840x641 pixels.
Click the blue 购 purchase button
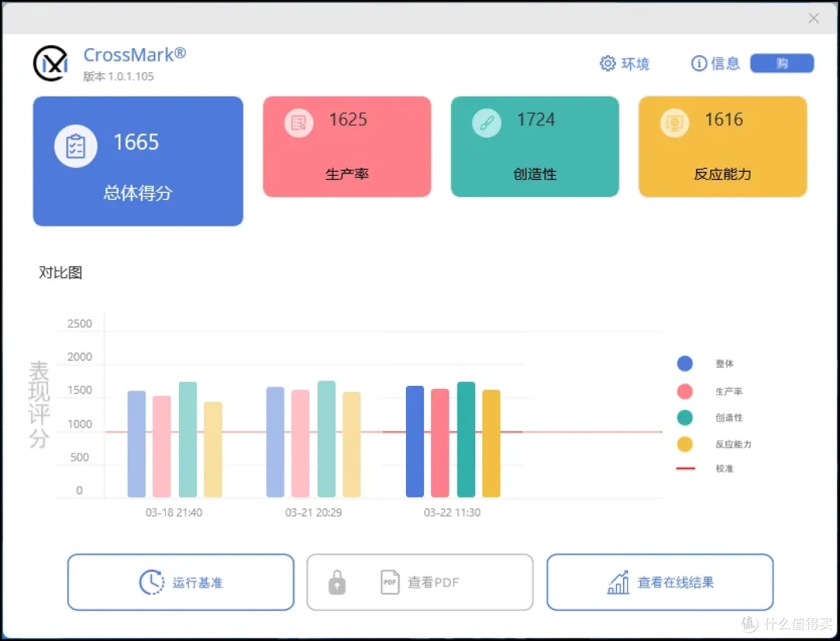pos(782,63)
